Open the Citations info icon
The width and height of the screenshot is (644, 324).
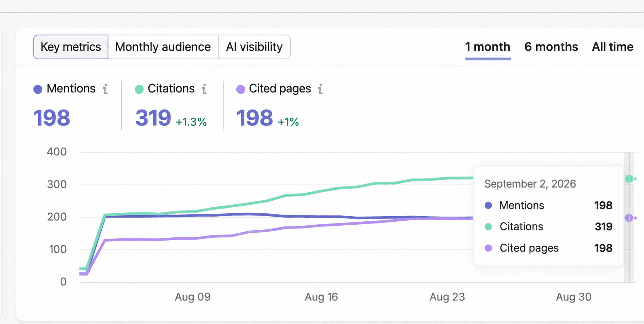pyautogui.click(x=204, y=89)
